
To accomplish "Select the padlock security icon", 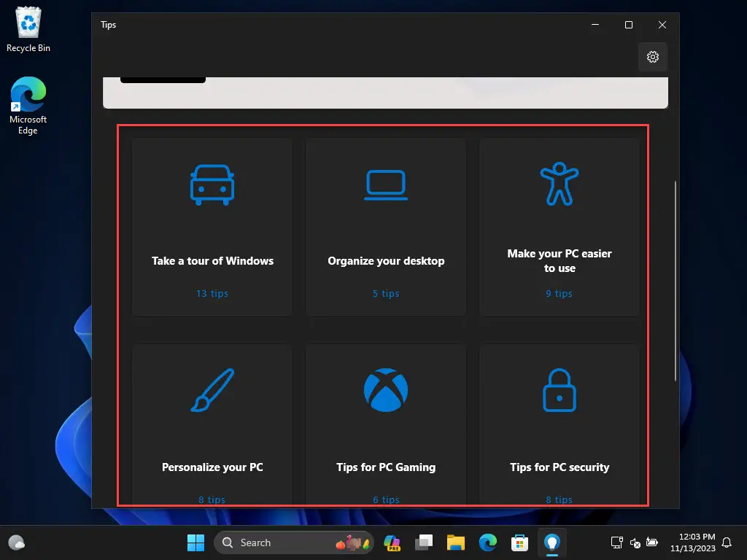I will click(x=560, y=389).
